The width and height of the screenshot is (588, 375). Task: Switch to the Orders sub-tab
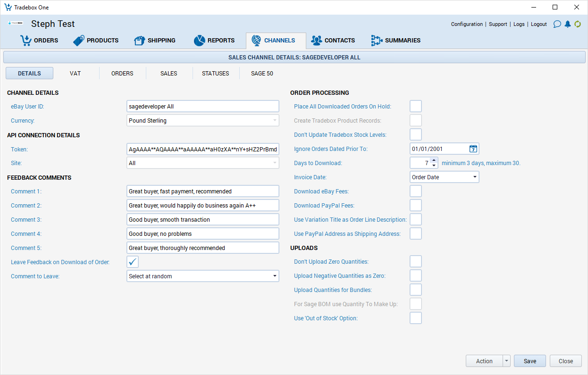122,73
